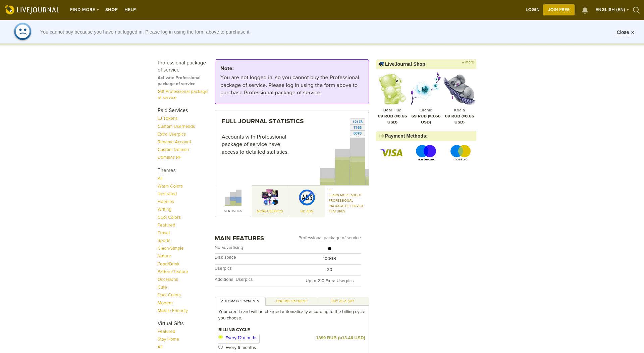The width and height of the screenshot is (644, 353).
Task: Open the Custom Userheads link
Action: (x=176, y=127)
